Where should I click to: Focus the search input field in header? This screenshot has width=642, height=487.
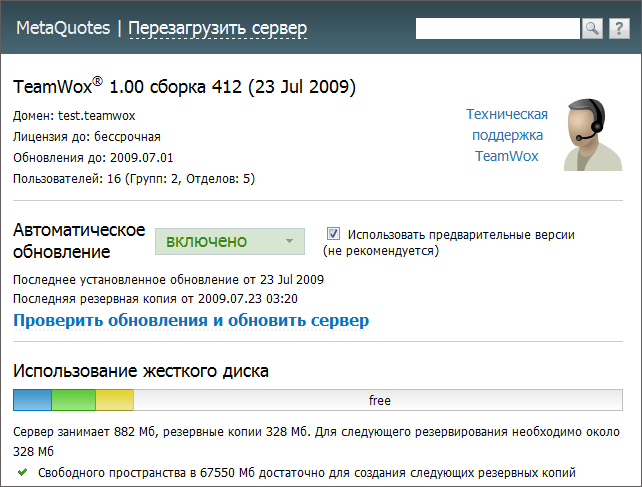pos(497,29)
